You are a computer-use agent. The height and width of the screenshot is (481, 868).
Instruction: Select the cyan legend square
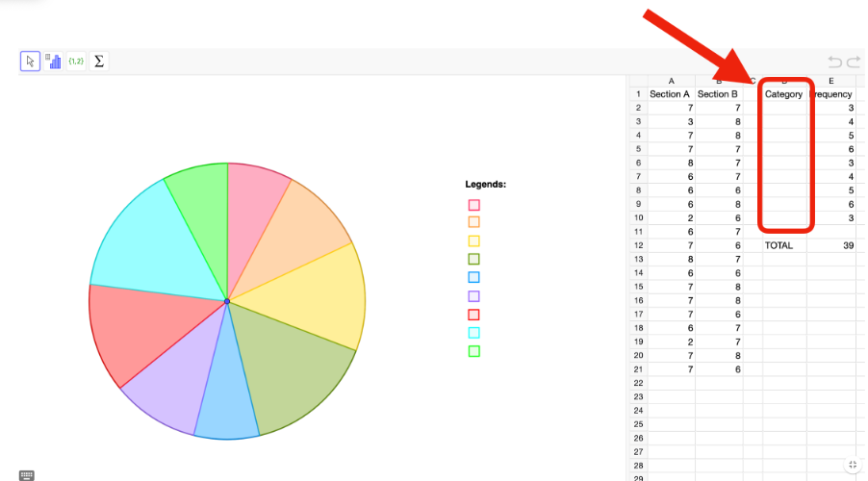click(x=473, y=333)
